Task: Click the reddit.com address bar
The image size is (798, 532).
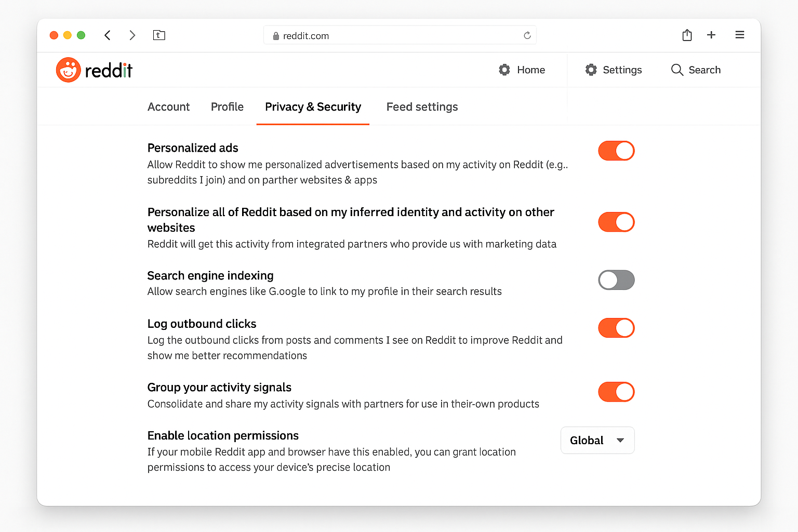Action: [x=400, y=35]
